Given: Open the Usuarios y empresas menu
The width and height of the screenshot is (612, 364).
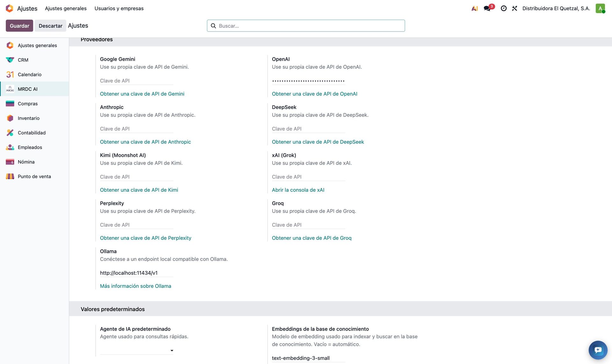Looking at the screenshot, I should click(119, 8).
